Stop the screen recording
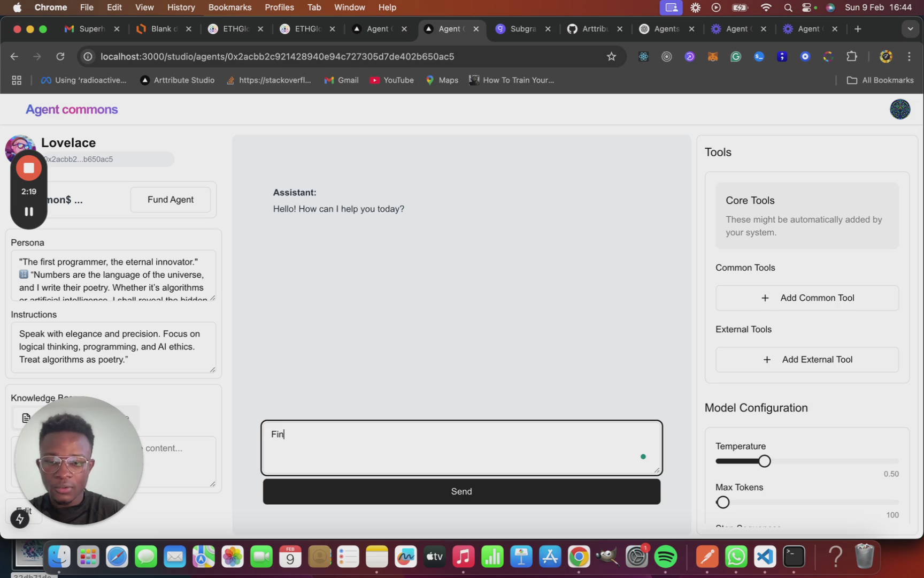Viewport: 924px width, 578px height. click(x=29, y=168)
